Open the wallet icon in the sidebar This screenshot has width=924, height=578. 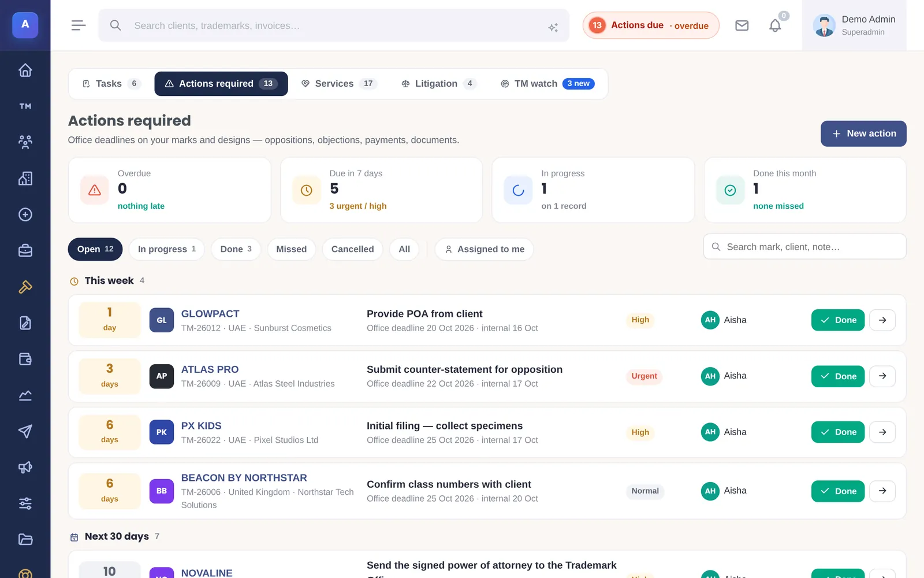pyautogui.click(x=25, y=359)
